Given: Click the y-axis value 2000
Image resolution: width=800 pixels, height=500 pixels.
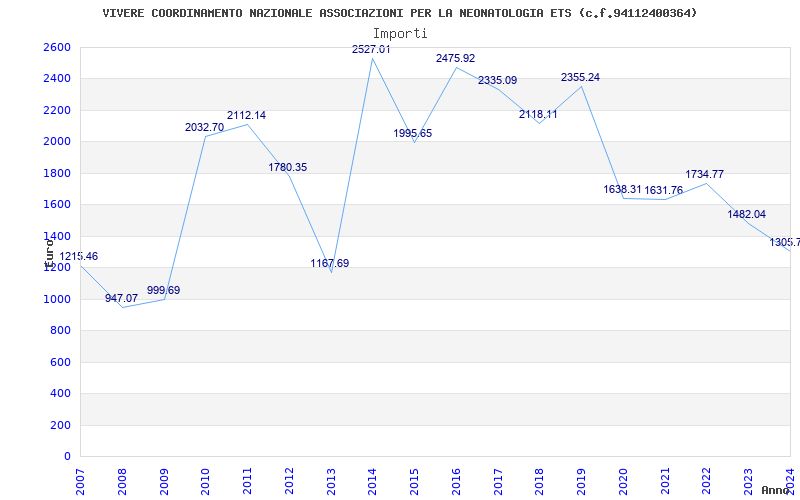Looking at the screenshot, I should 58,142.
